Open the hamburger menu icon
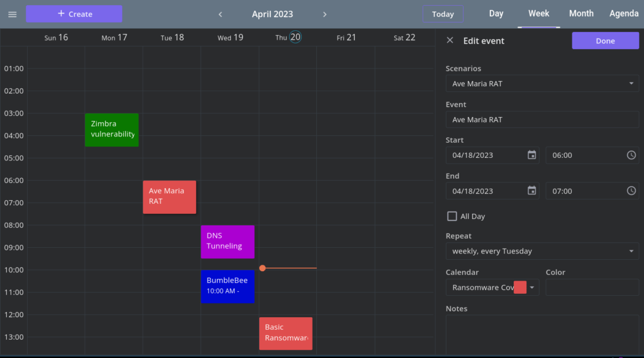 point(13,14)
